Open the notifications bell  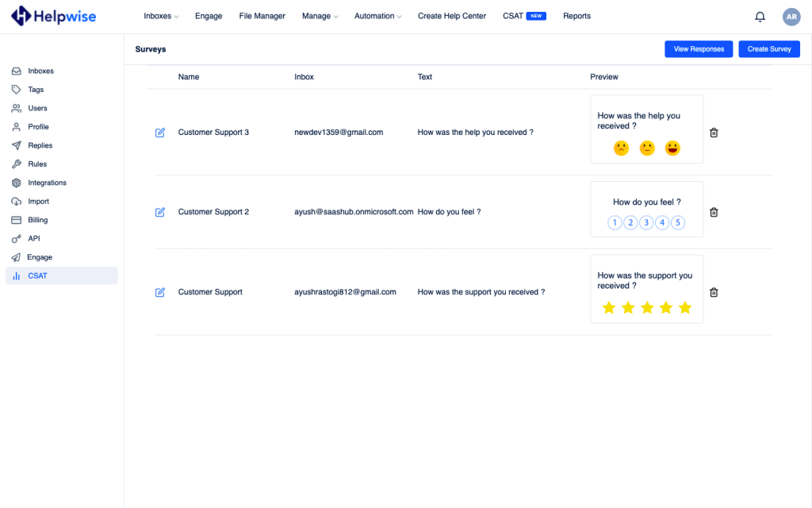point(760,16)
